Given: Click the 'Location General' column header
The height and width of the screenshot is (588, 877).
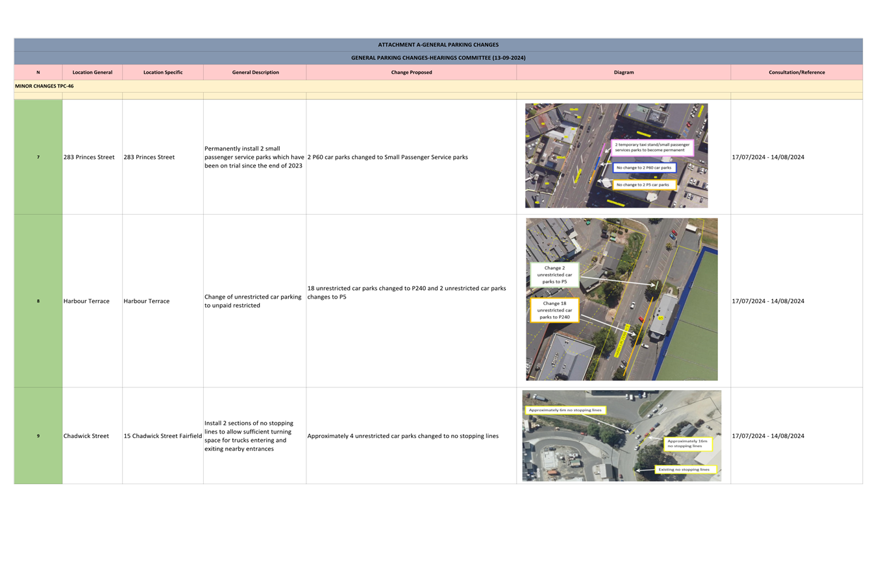Looking at the screenshot, I should tap(92, 72).
